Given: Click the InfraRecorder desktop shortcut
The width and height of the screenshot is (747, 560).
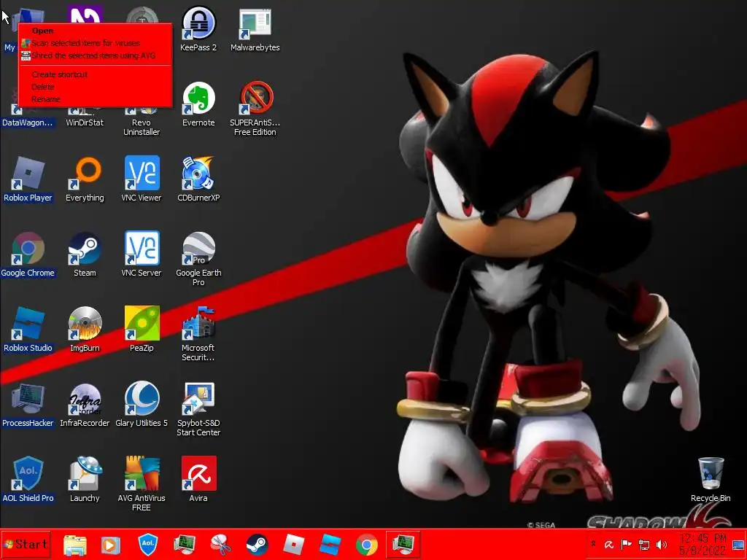Looking at the screenshot, I should (x=85, y=405).
